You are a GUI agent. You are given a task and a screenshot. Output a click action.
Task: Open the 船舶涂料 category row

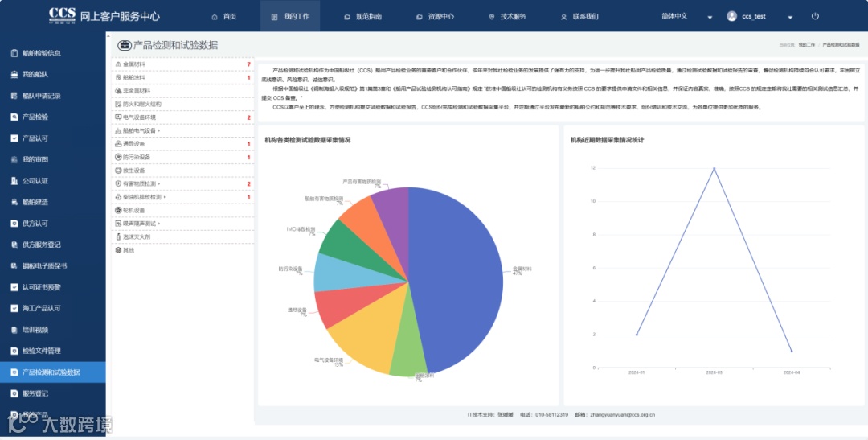182,77
